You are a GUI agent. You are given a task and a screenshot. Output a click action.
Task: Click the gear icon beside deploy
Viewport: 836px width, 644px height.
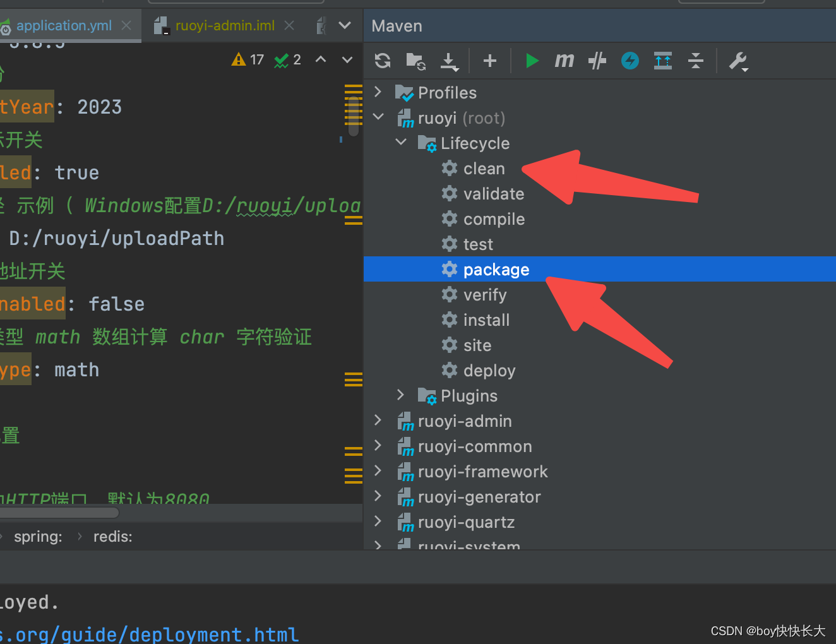449,370
